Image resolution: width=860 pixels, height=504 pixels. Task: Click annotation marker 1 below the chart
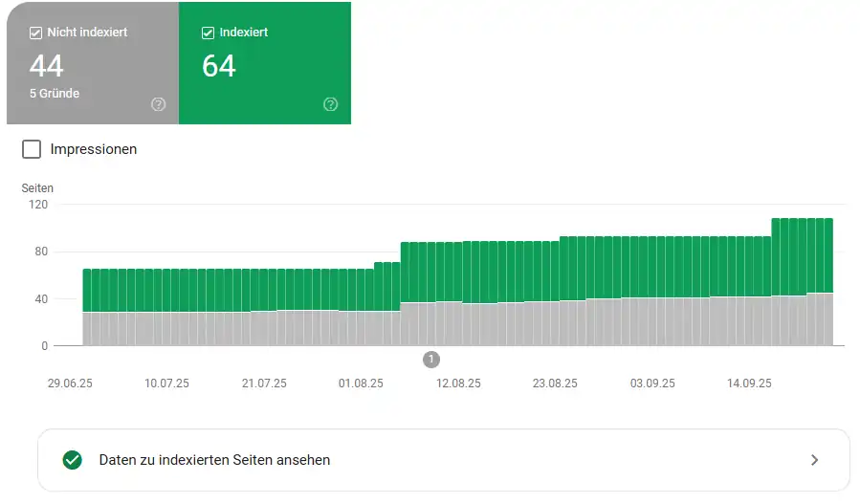pos(431,360)
